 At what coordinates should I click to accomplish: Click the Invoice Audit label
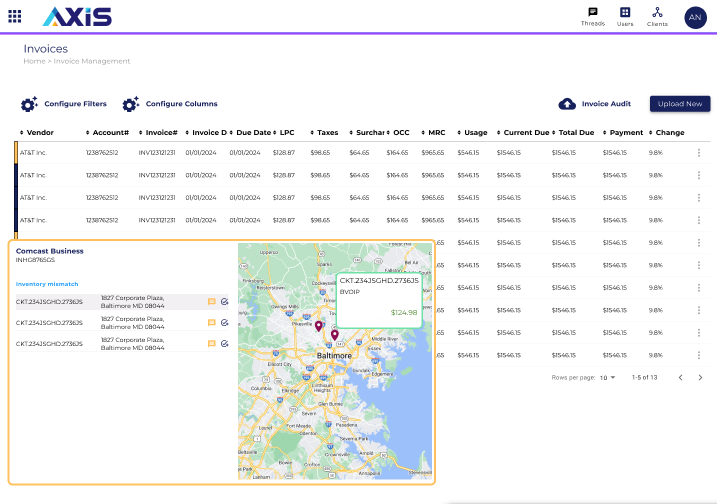tap(606, 104)
